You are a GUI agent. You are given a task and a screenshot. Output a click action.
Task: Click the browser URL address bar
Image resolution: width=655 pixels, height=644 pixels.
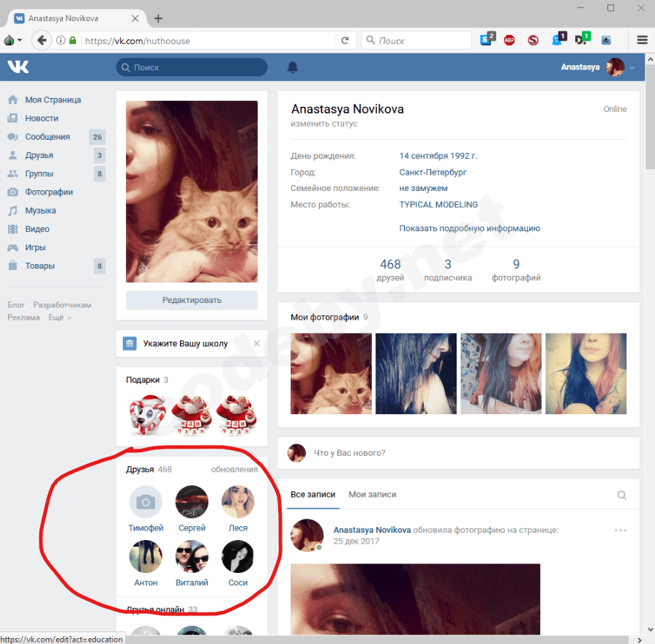click(x=208, y=40)
